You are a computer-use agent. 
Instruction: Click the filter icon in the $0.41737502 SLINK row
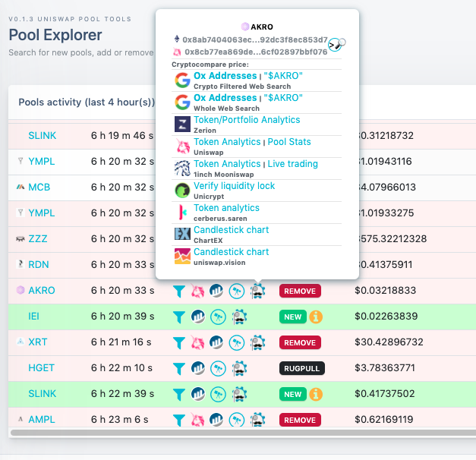pos(179,395)
